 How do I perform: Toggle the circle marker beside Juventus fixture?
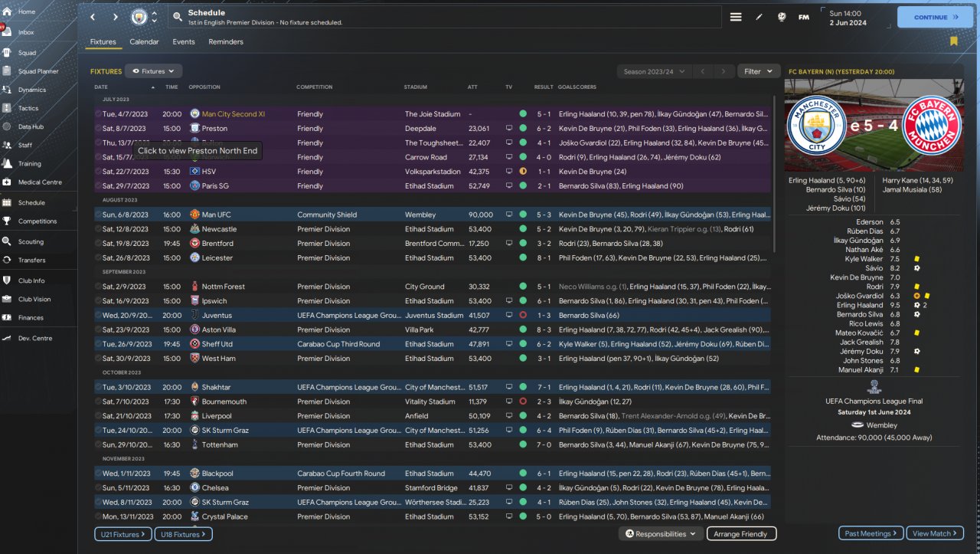pyautogui.click(x=98, y=315)
